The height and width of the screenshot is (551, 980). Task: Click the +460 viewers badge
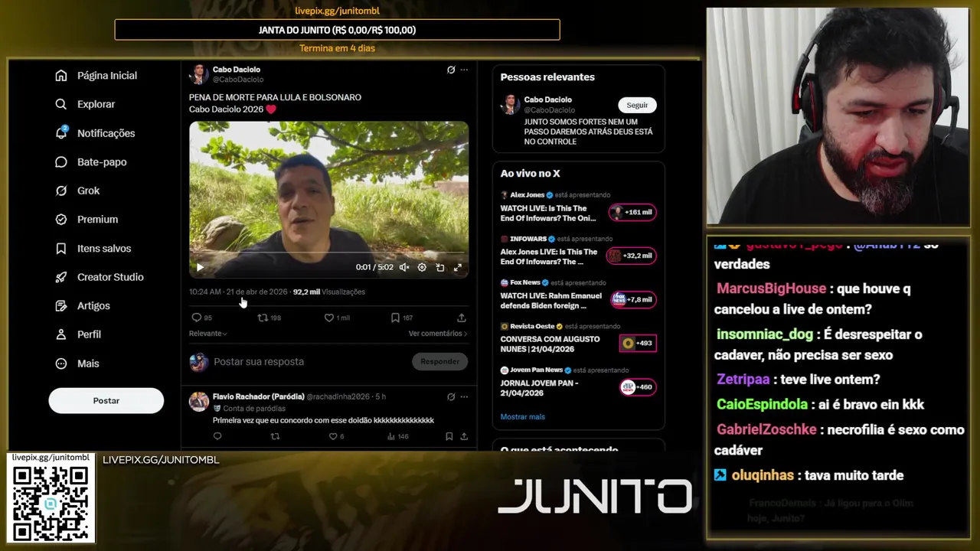click(638, 387)
